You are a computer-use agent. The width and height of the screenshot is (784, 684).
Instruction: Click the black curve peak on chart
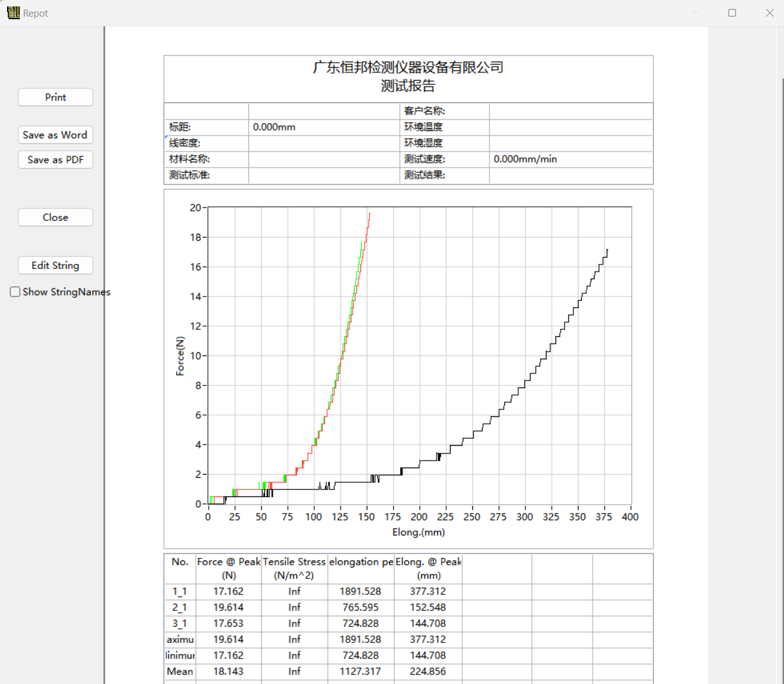(x=607, y=250)
